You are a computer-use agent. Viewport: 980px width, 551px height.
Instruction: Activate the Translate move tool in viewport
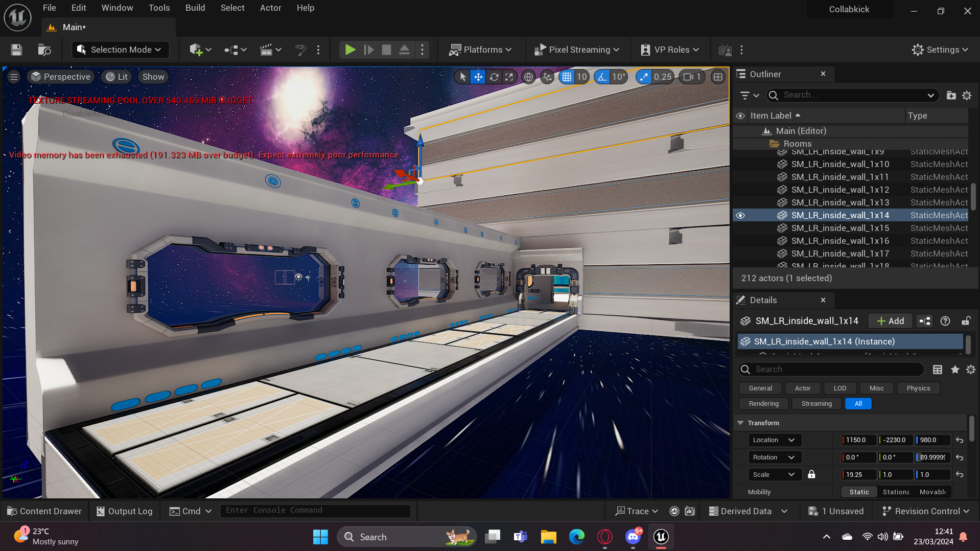(x=478, y=77)
